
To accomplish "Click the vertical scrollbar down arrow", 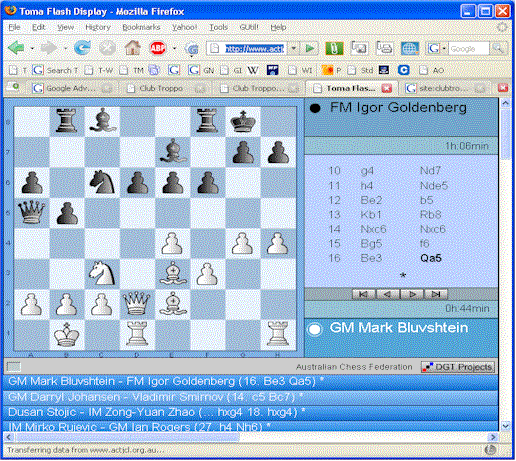I will point(505,426).
